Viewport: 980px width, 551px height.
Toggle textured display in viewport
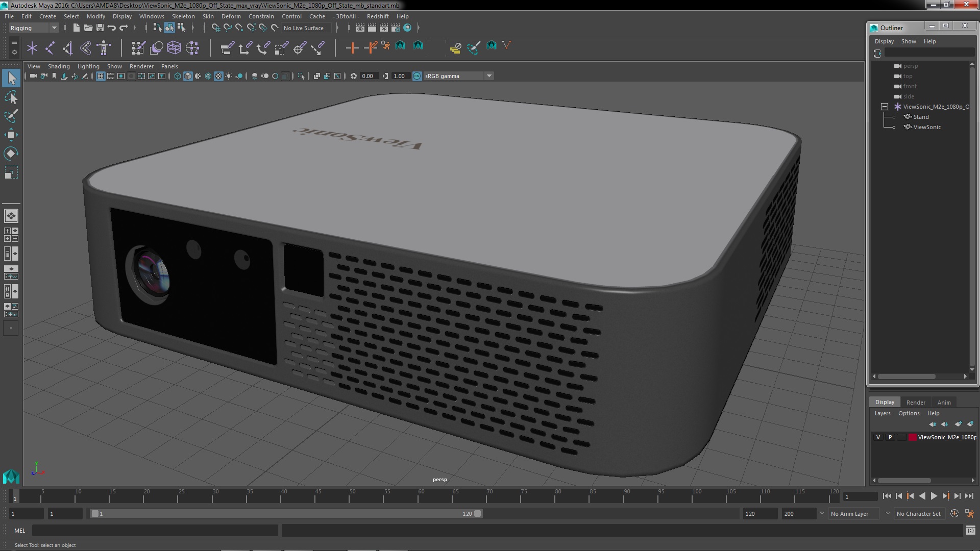coord(218,76)
